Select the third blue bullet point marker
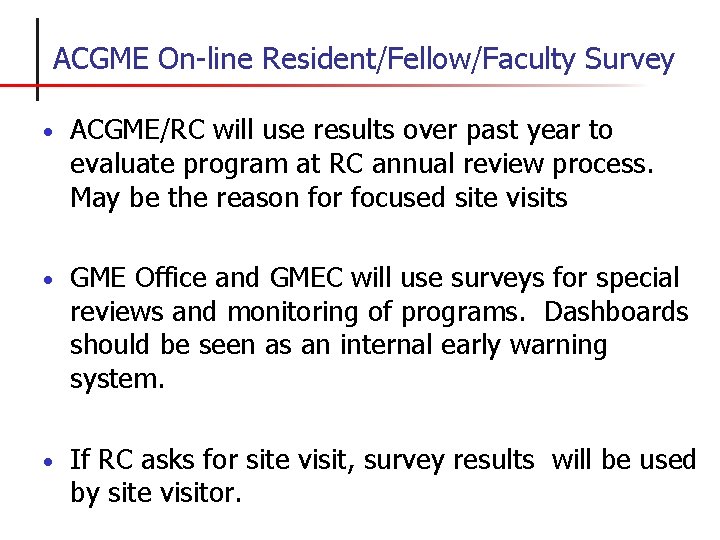The image size is (720, 540). tap(48, 461)
